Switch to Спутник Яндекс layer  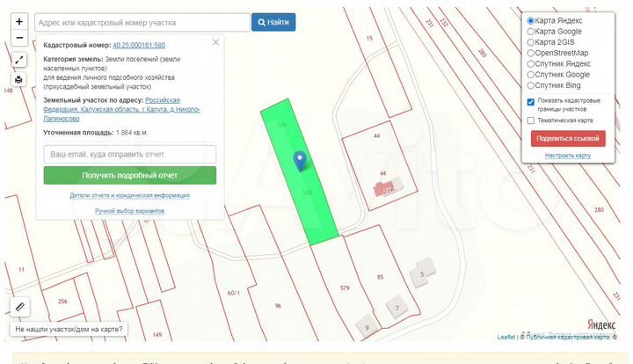(530, 63)
